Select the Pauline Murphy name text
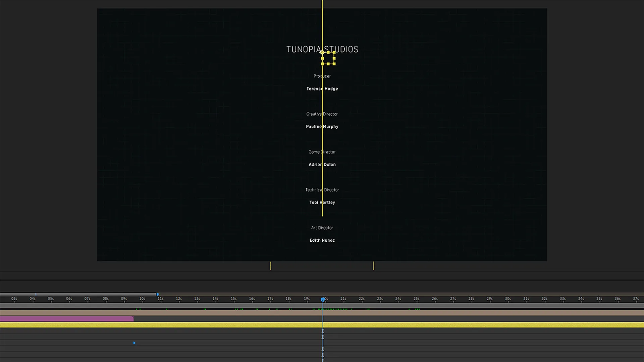The image size is (644, 362). click(322, 127)
